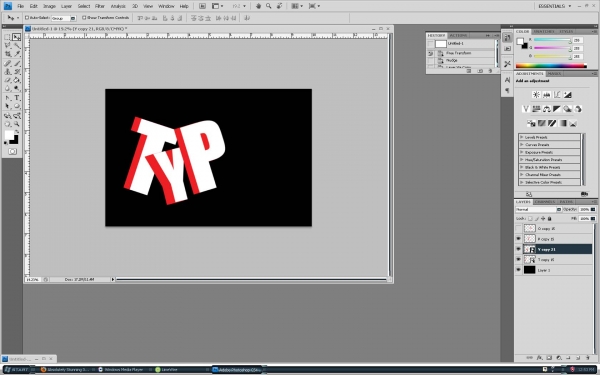Screen dimensions: 600x375
Task: Add a Black & White adjustment
Action: [557, 109]
